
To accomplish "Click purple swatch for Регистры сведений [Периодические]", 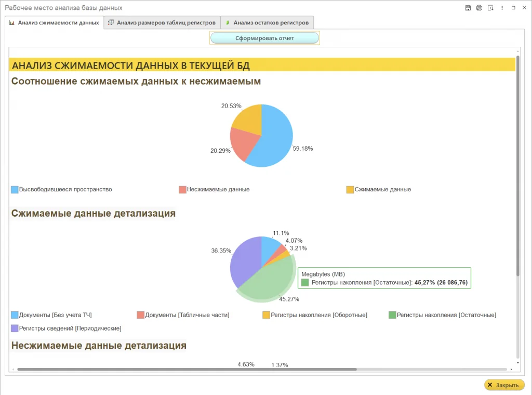I will pos(15,328).
